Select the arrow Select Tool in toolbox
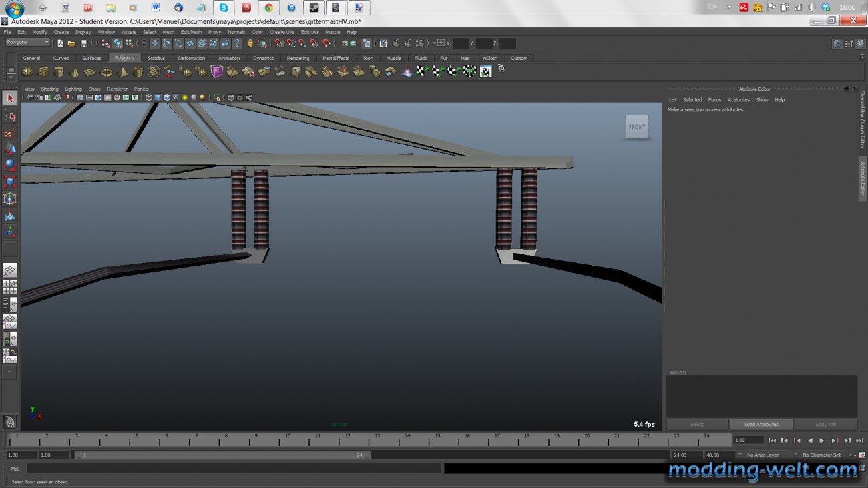868x488 pixels. click(x=10, y=99)
